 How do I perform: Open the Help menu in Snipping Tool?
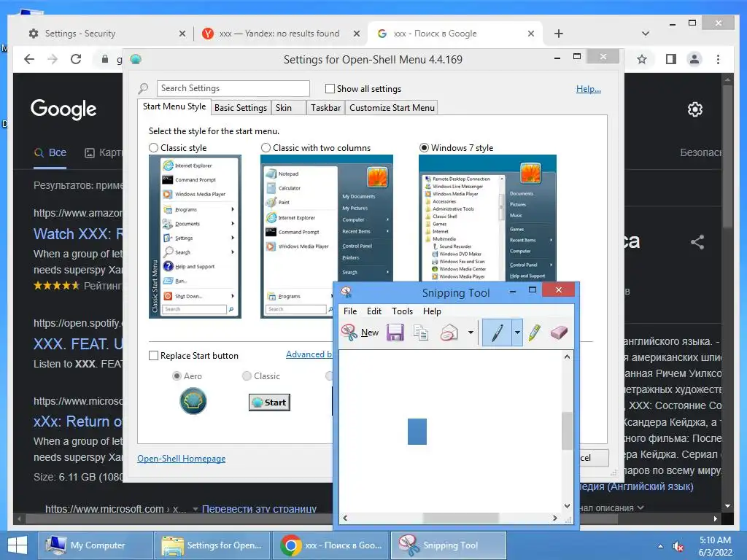coord(432,311)
